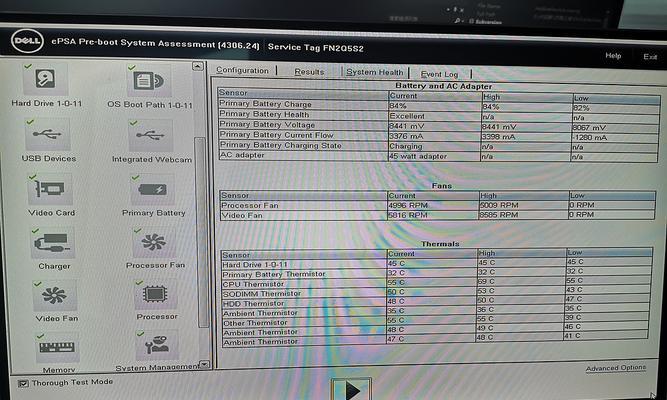Toggle the Thorough Test Mode checkbox
Viewport: 667px width, 400px height.
[x=23, y=383]
